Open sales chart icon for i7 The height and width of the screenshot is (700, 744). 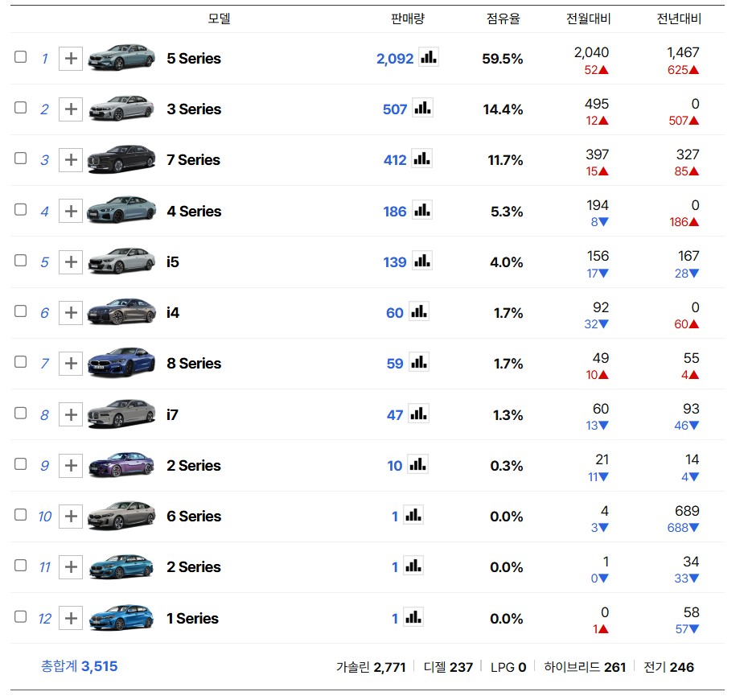click(418, 414)
